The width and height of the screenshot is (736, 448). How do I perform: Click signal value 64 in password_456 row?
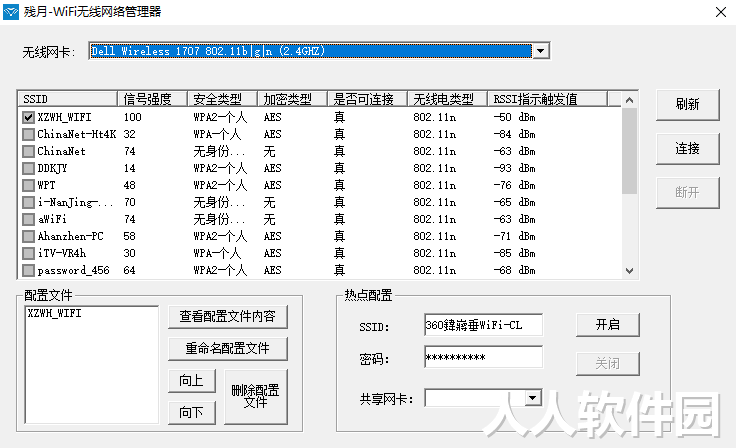click(130, 270)
